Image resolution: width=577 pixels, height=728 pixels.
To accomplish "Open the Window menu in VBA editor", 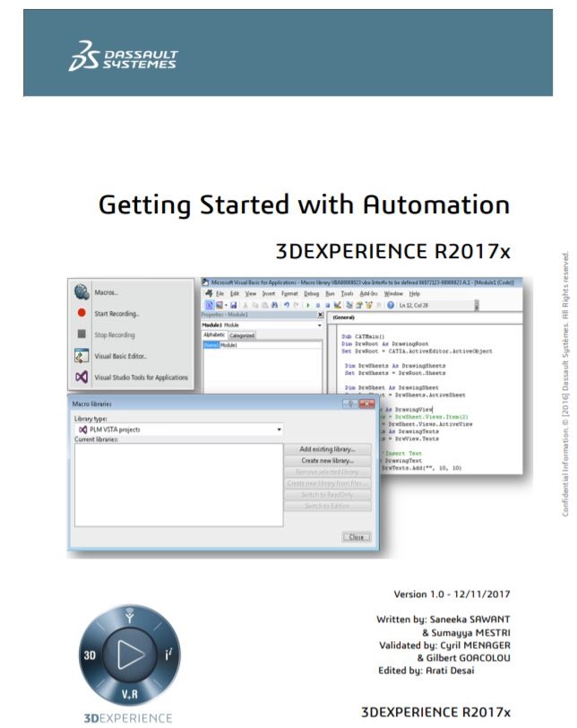I will coord(393,293).
